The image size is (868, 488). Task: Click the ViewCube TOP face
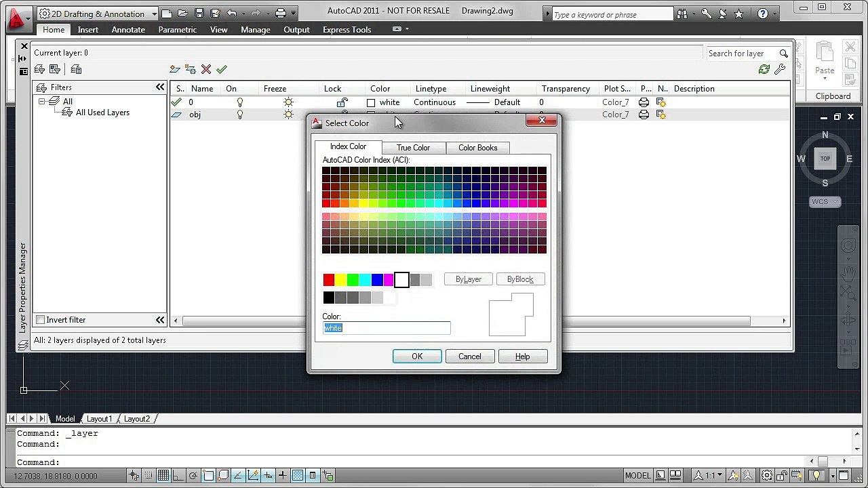pyautogui.click(x=825, y=159)
